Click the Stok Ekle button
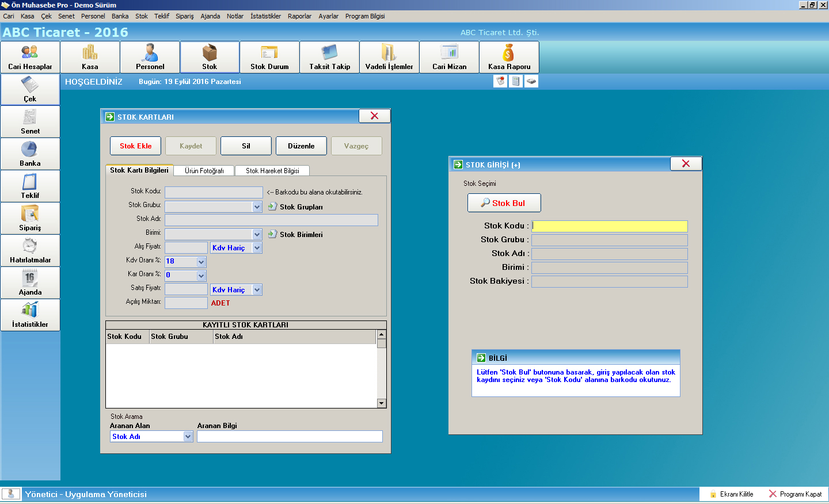The height and width of the screenshot is (504, 829). 136,146
